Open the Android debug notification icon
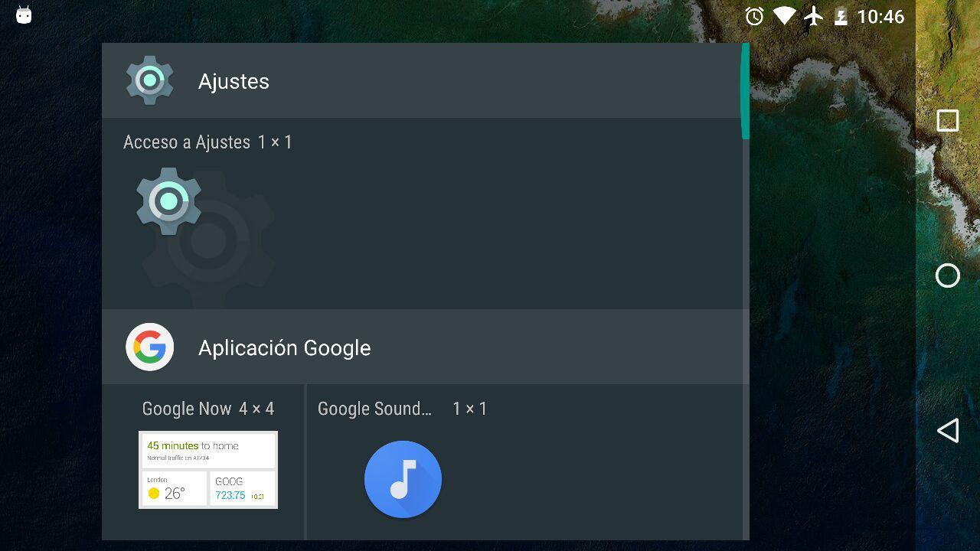980x551 pixels. pyautogui.click(x=24, y=15)
